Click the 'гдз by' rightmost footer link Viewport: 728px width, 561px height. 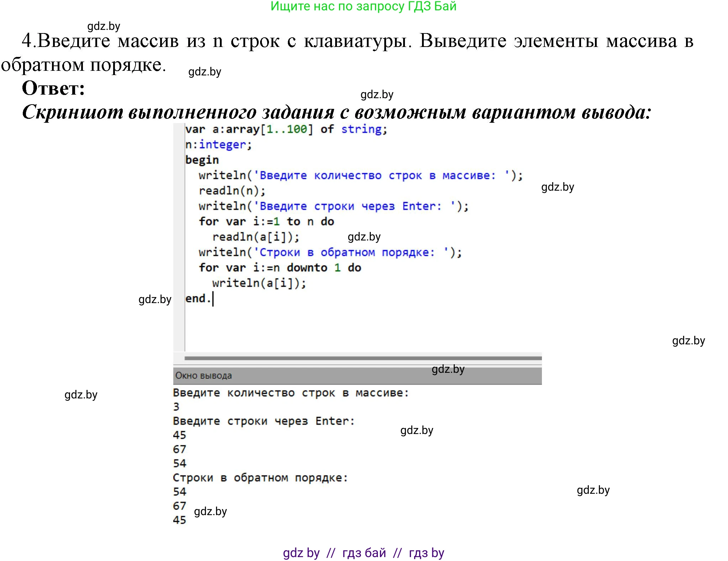(426, 552)
